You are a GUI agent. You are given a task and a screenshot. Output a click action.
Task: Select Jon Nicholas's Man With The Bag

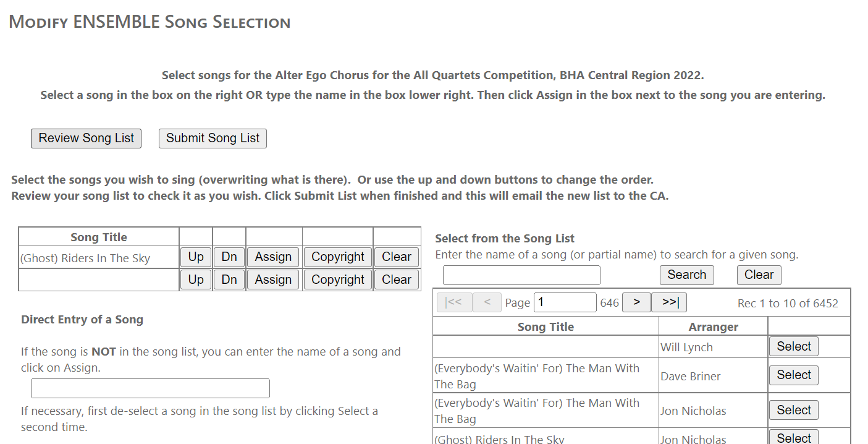pos(793,410)
